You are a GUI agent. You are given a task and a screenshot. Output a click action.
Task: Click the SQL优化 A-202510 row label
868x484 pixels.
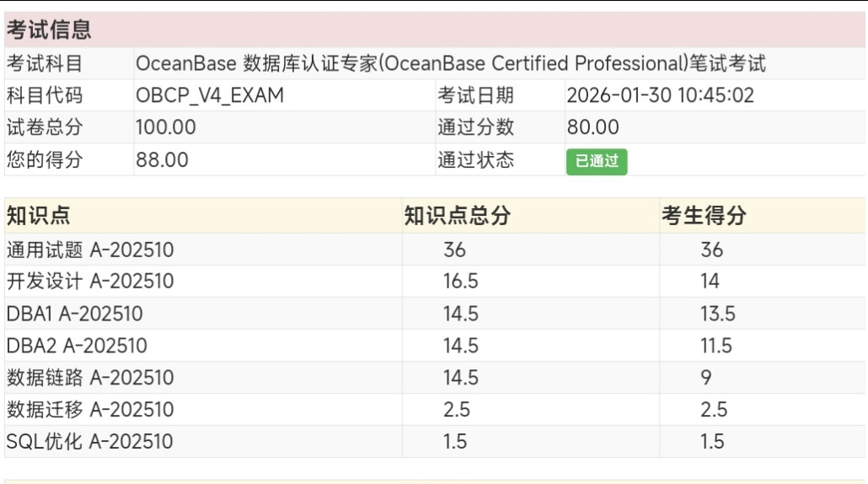tap(89, 442)
